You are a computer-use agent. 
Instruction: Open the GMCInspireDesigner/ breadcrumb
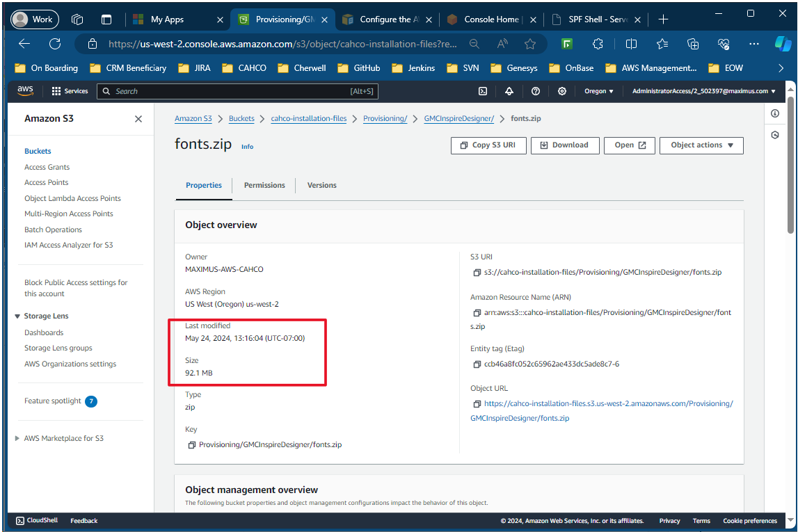(459, 118)
